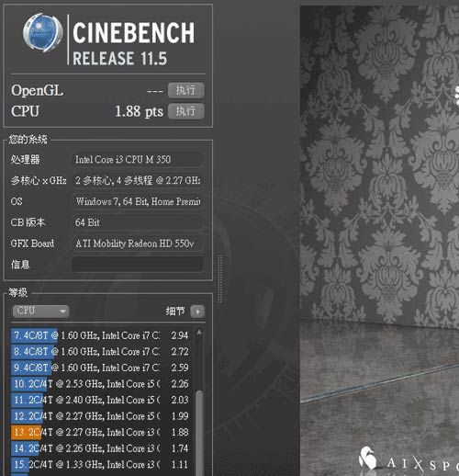459x476 pixels.
Task: Click the CPU label beside 1.88 pts
Action: 25,111
